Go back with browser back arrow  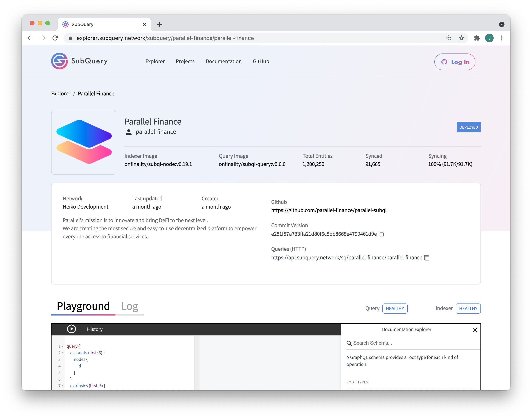[30, 38]
